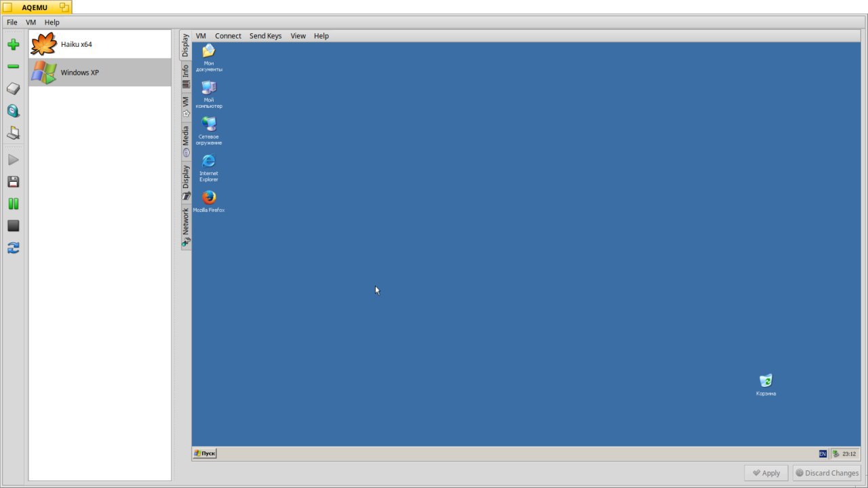Click the Windows XP flag logo icon
Screen dimensions: 868x488
43,72
